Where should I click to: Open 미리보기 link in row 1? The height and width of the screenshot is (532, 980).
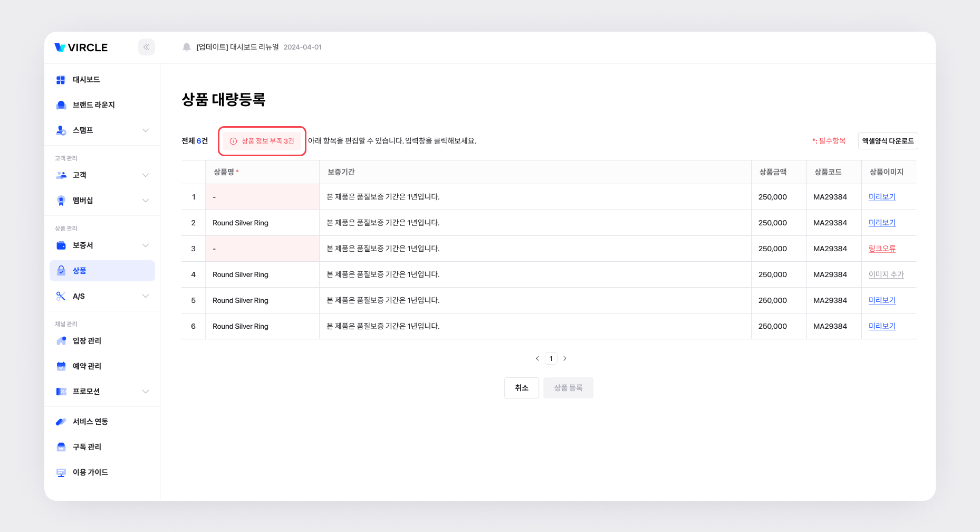point(882,197)
